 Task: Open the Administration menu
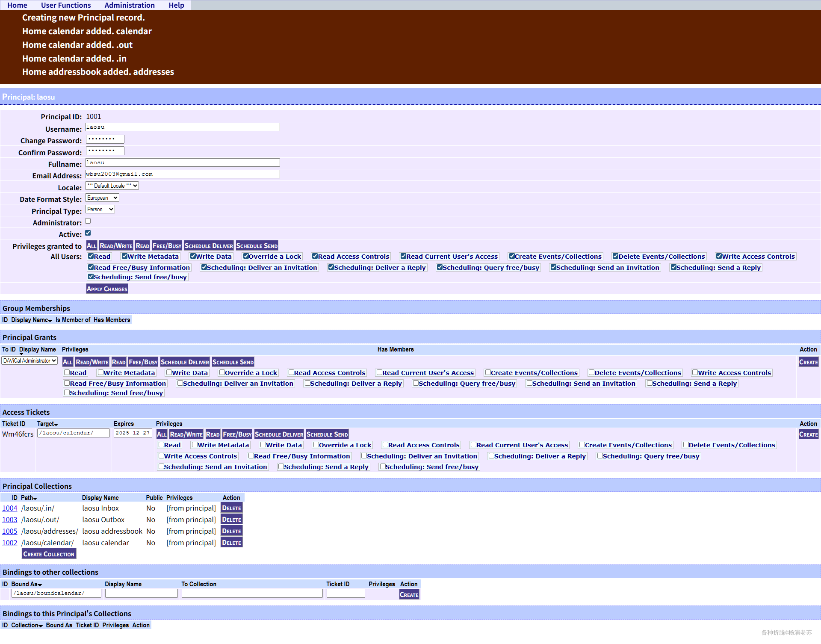130,5
